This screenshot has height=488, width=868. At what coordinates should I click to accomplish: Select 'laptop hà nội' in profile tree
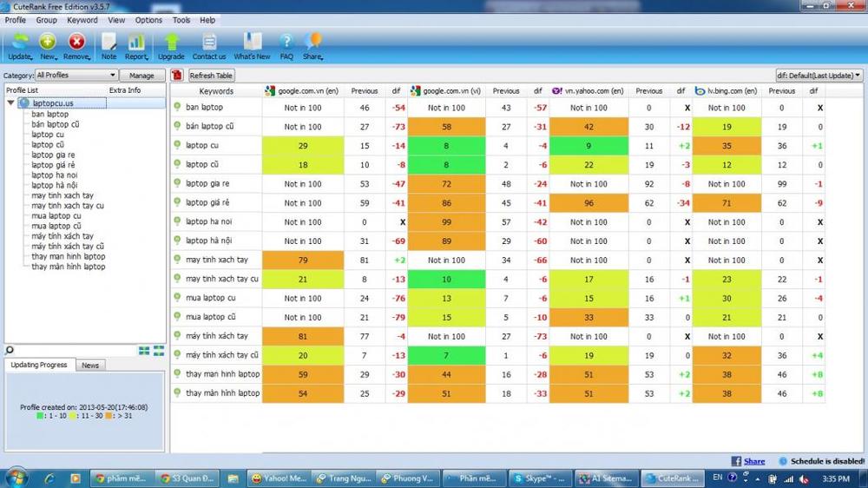coord(54,185)
